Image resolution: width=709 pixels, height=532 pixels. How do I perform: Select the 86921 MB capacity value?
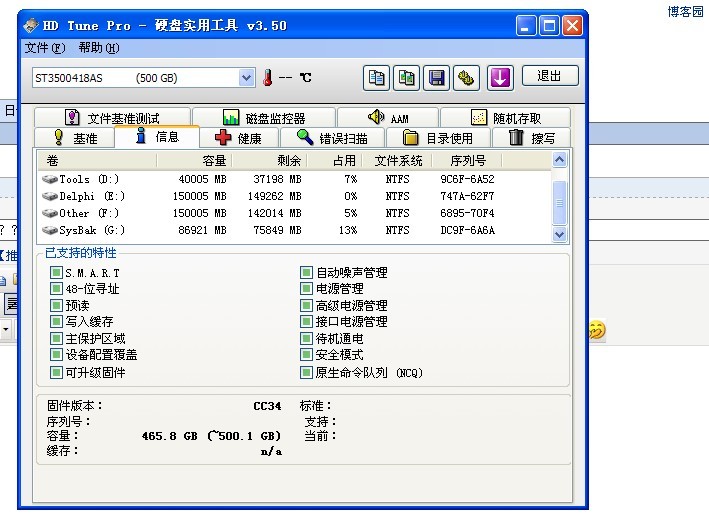click(202, 230)
